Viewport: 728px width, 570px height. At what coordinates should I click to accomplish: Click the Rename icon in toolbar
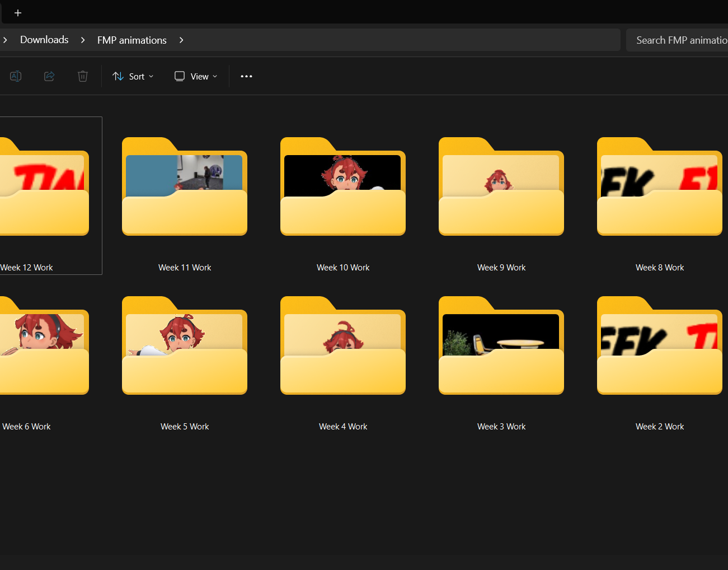[x=16, y=76]
